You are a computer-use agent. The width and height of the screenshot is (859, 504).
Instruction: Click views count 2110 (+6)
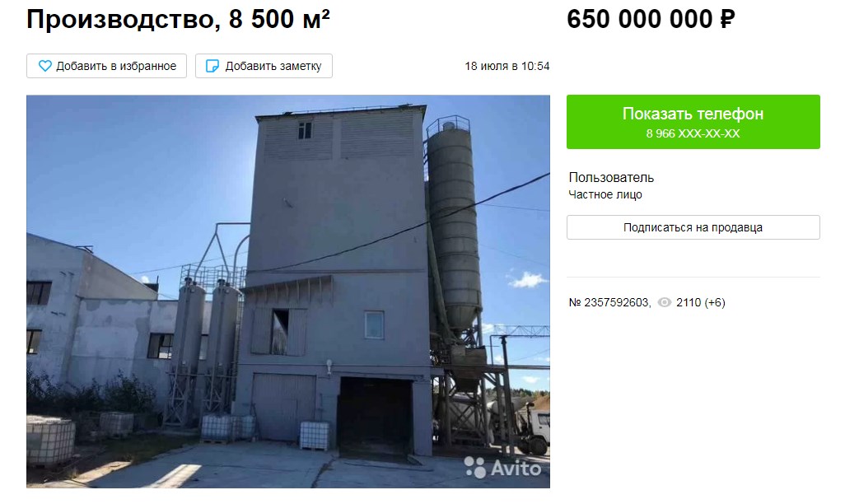tap(701, 302)
